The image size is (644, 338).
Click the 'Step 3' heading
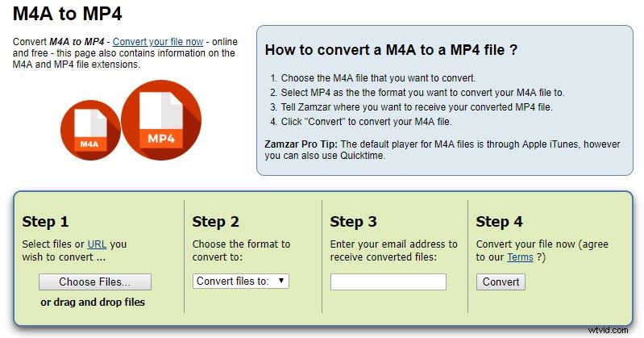click(x=353, y=222)
